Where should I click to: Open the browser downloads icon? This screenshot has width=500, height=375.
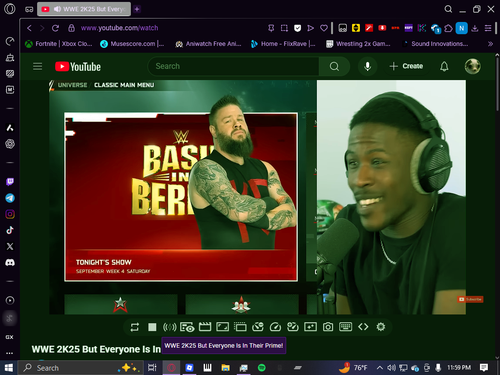[x=475, y=28]
